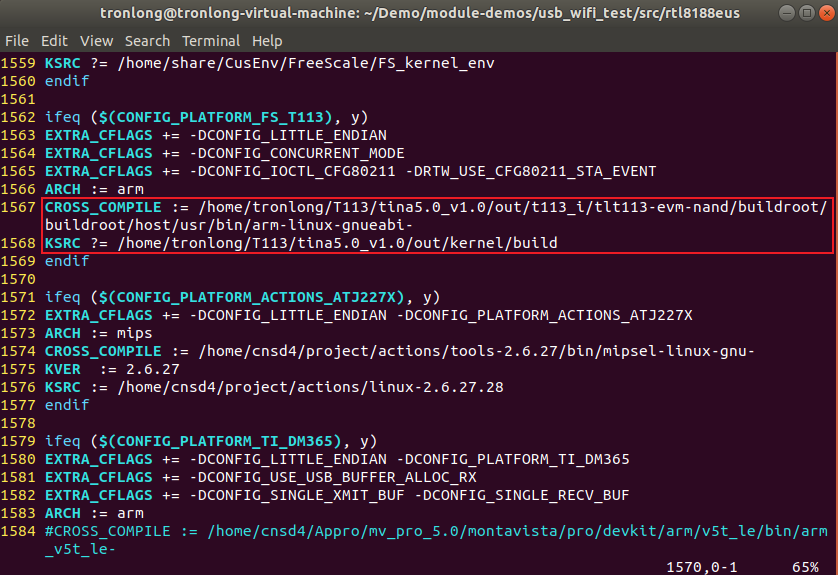Open the Search menu
The height and width of the screenshot is (575, 838).
pyautogui.click(x=147, y=41)
